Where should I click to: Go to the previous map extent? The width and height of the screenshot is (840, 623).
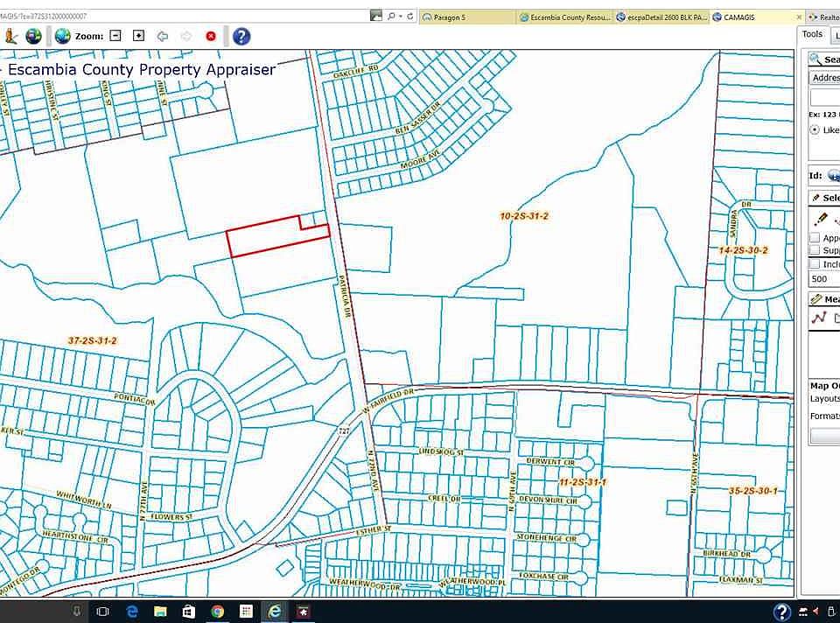tap(162, 36)
